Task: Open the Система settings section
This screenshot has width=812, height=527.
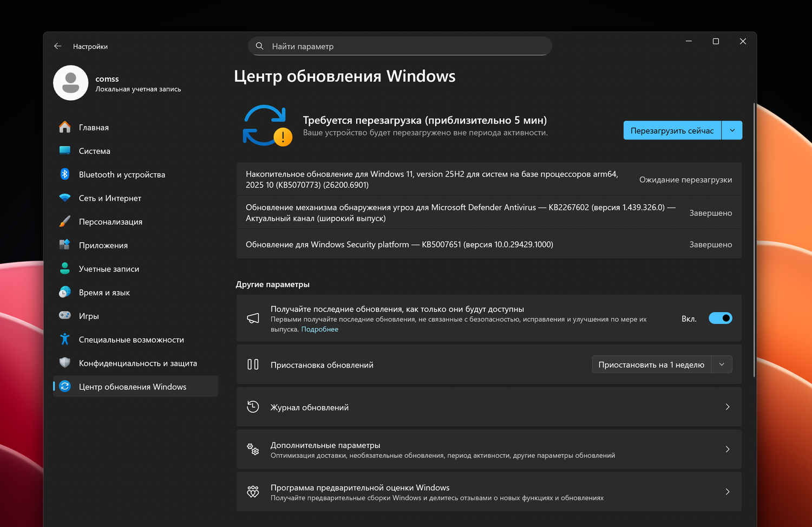Action: click(x=95, y=151)
